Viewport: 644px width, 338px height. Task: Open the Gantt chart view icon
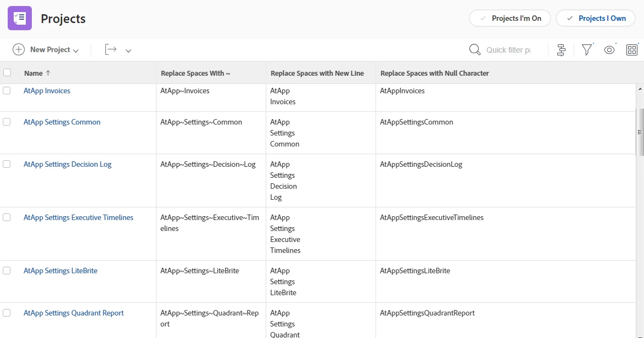561,50
